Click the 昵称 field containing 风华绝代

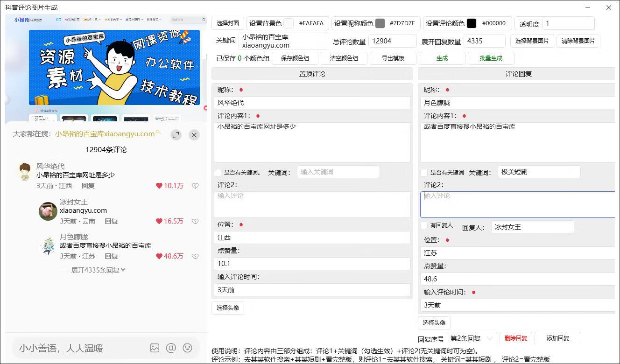(312, 103)
